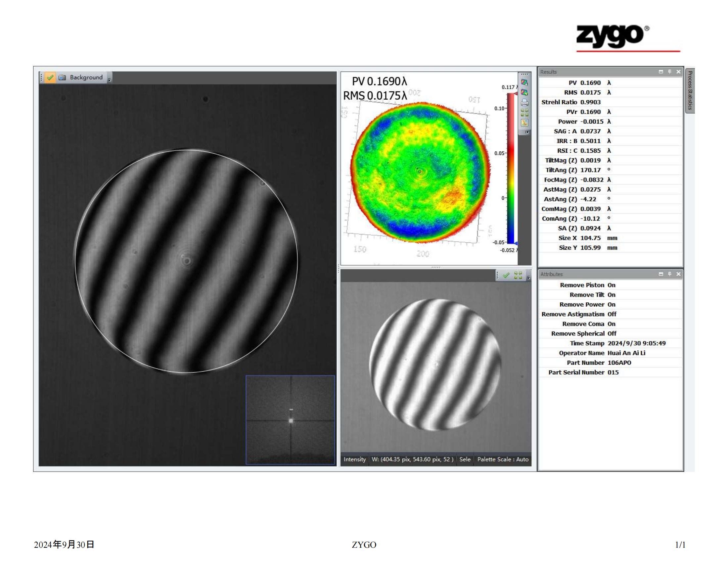
Task: Open the chevron on Intensity panel toolbar
Action: (529, 278)
